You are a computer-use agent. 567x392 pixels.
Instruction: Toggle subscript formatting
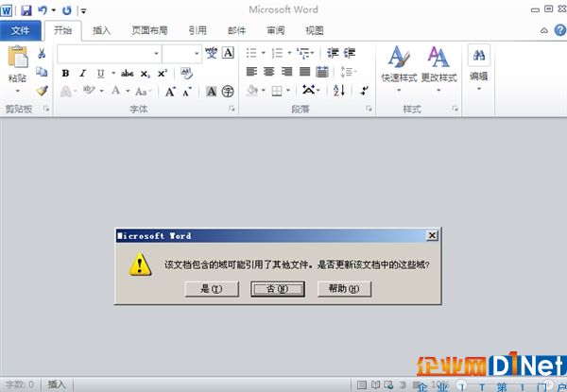tap(145, 74)
